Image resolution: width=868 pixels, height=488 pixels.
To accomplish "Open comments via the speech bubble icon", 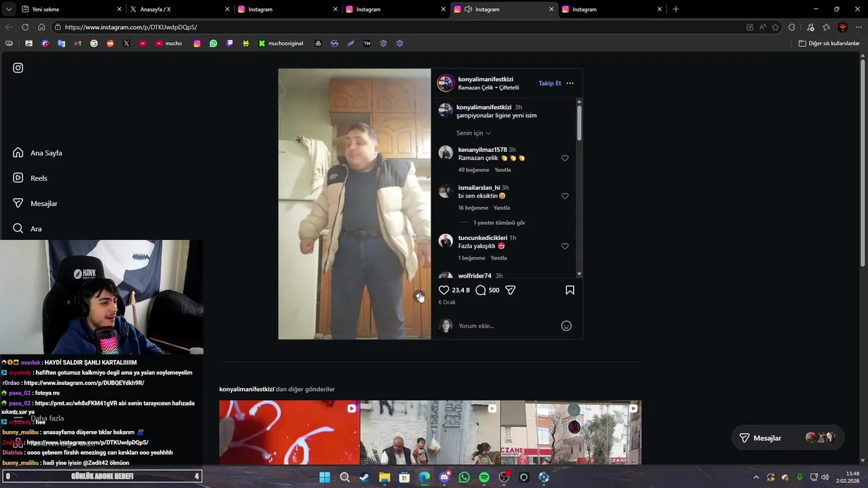I will 481,290.
